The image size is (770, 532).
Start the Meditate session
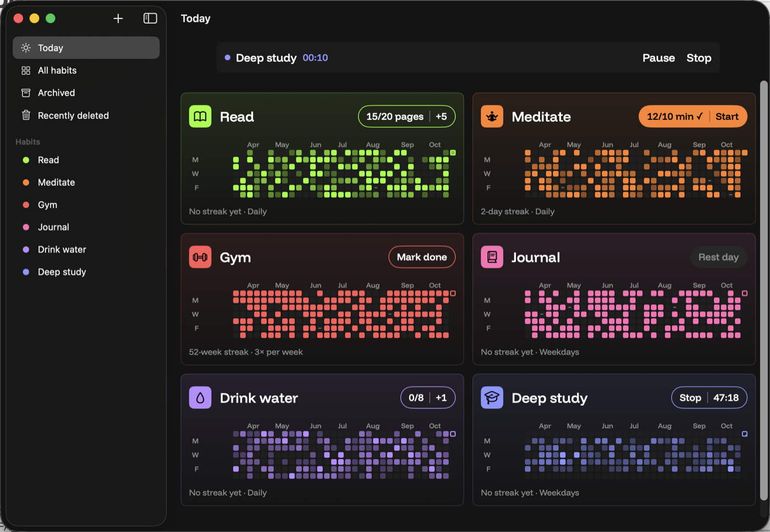(727, 117)
